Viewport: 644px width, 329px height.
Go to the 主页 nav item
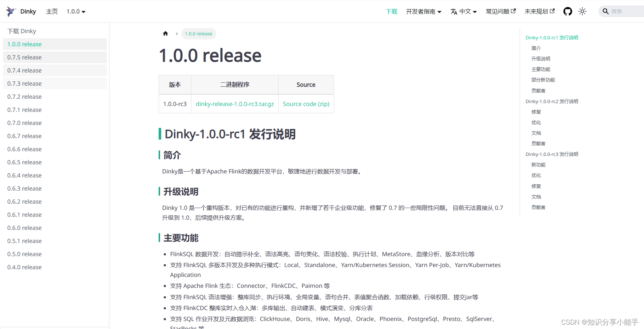(52, 11)
